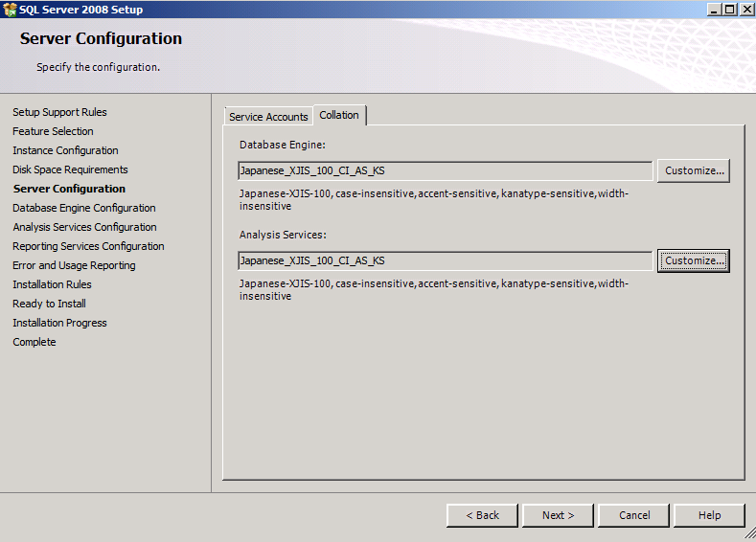Image resolution: width=756 pixels, height=542 pixels.
Task: Select Database Engine Configuration step
Action: tap(84, 208)
